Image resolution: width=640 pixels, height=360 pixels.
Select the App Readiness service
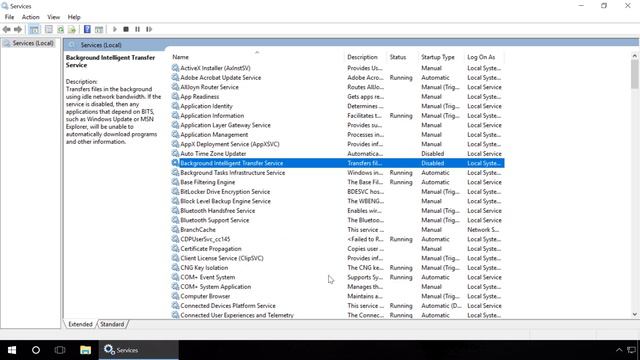click(x=200, y=97)
